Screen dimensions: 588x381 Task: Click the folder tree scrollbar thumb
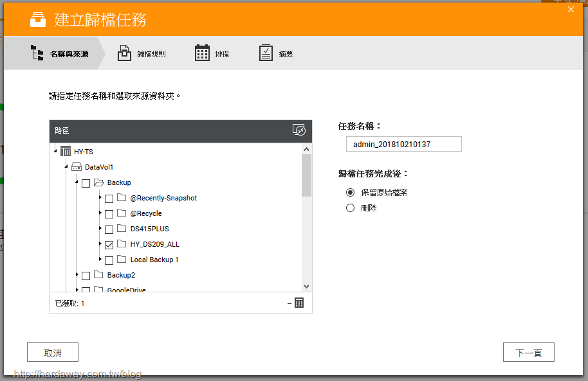306,175
